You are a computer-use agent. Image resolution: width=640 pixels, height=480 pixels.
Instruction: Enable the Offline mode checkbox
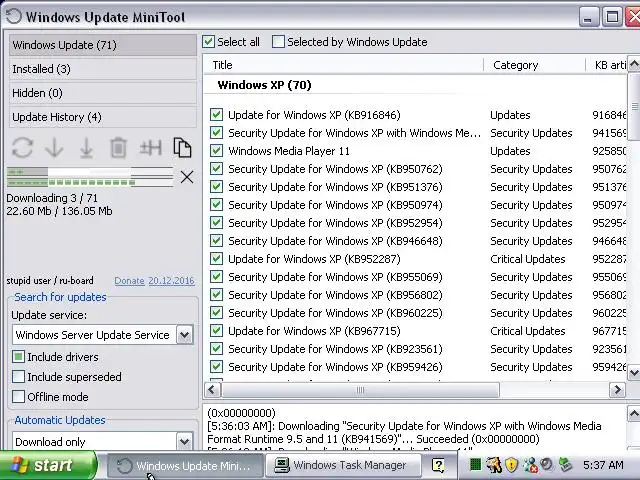click(x=18, y=397)
